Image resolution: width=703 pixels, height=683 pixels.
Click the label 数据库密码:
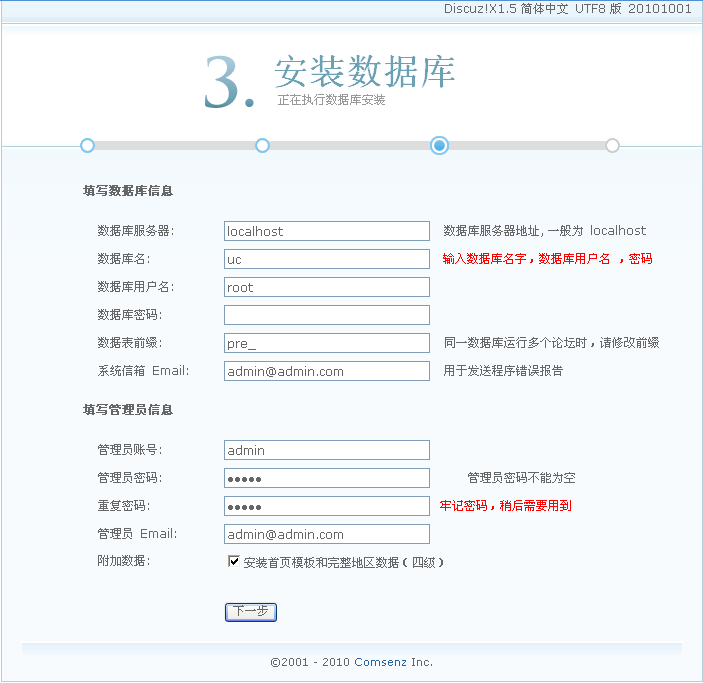(x=130, y=315)
